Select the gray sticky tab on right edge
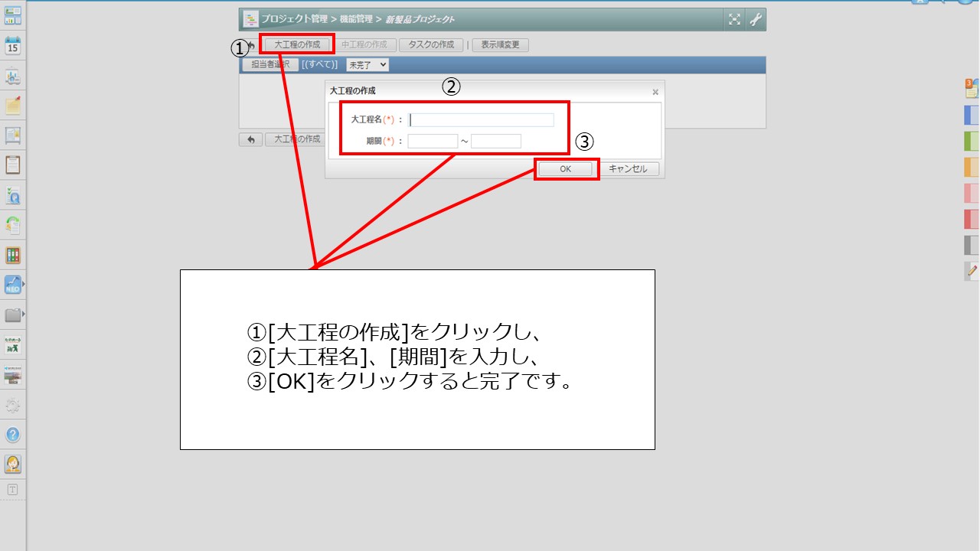 pos(972,245)
